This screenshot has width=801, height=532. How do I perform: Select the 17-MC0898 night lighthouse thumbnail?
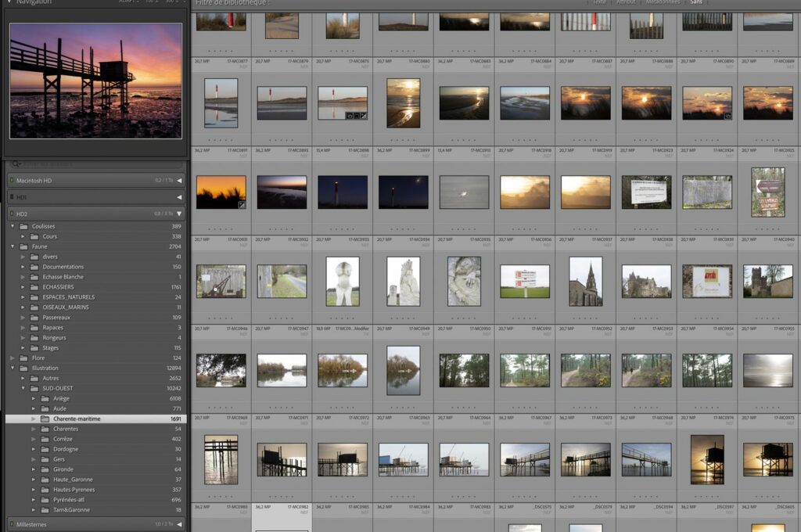click(x=343, y=192)
